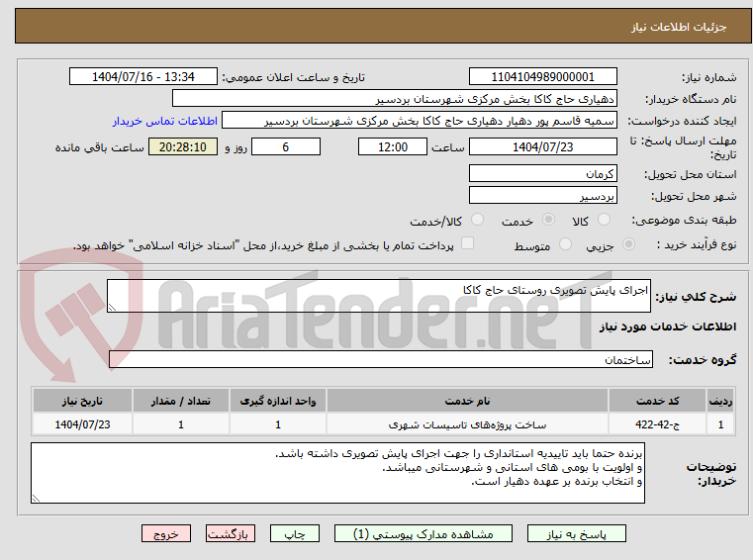Click the نام دستگاه خریدار field
The image size is (753, 560).
tap(394, 99)
